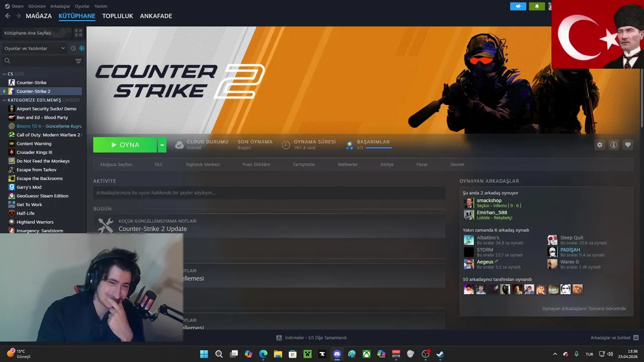This screenshot has width=644, height=362.
Task: Open friend Emirhan_588's entry
Action: pyautogui.click(x=492, y=213)
